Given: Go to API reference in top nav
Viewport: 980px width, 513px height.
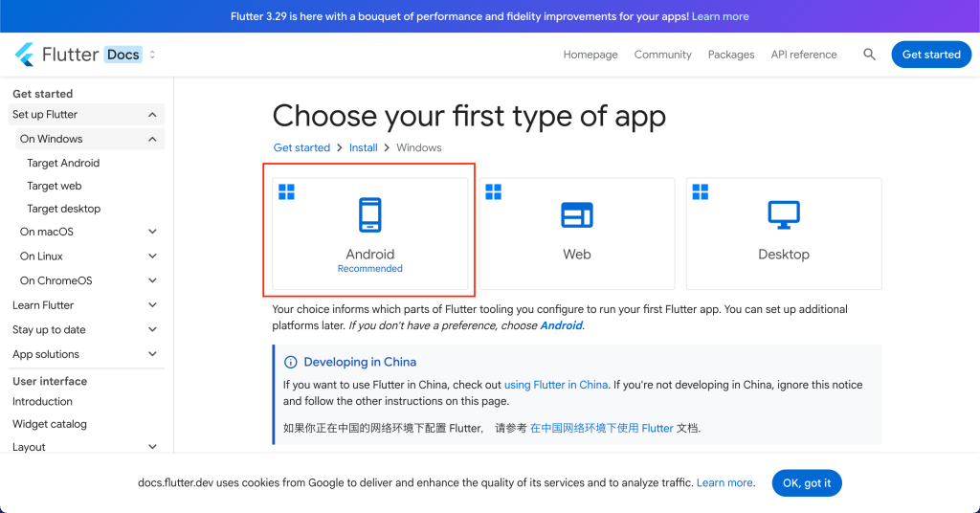Looking at the screenshot, I should [x=803, y=55].
